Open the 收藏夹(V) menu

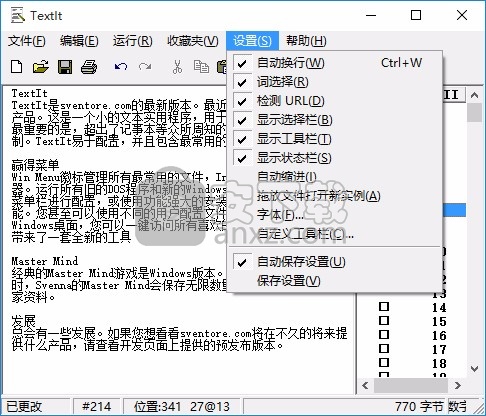point(193,41)
